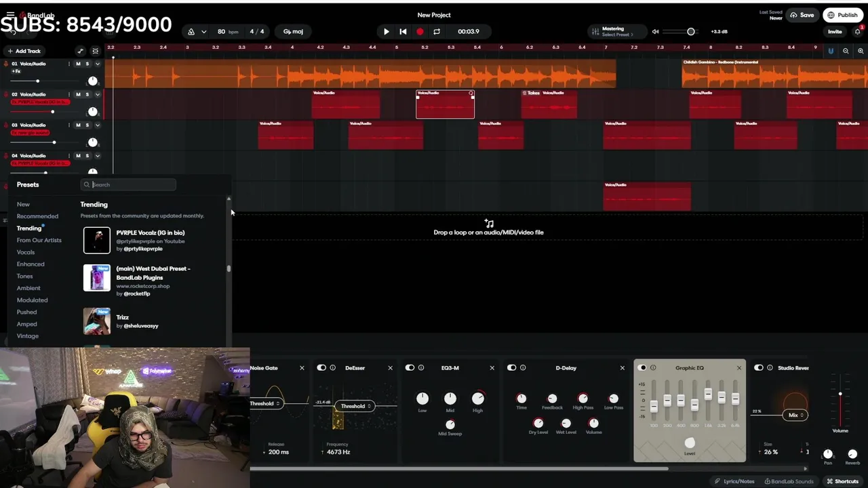Image resolution: width=868 pixels, height=488 pixels.
Task: Click the automation icon beside Add Track
Action: point(80,51)
